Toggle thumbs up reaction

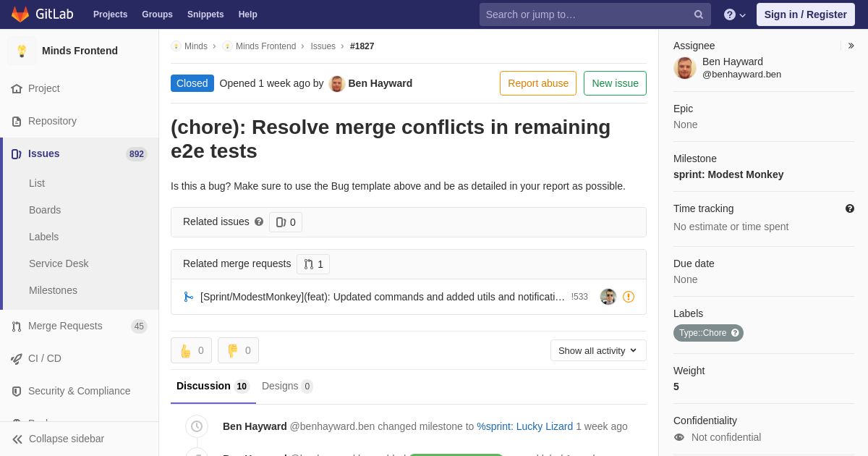(191, 350)
